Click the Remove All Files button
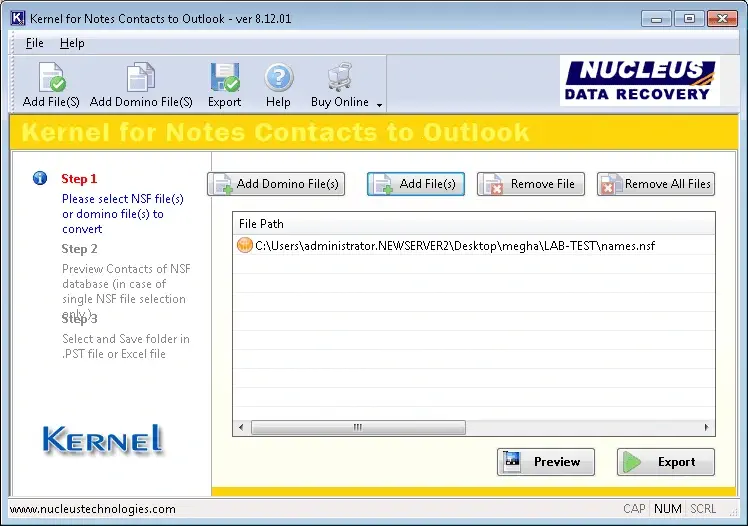This screenshot has height=526, width=748. point(655,184)
